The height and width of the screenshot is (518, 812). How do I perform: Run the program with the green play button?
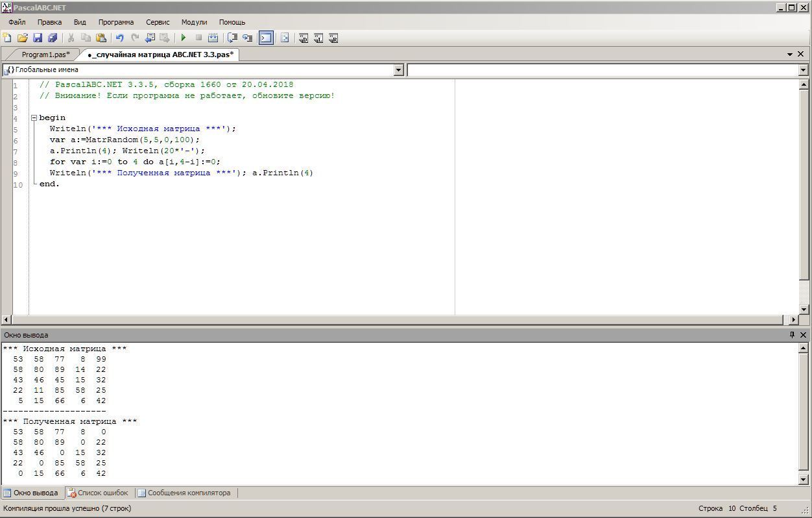point(184,38)
